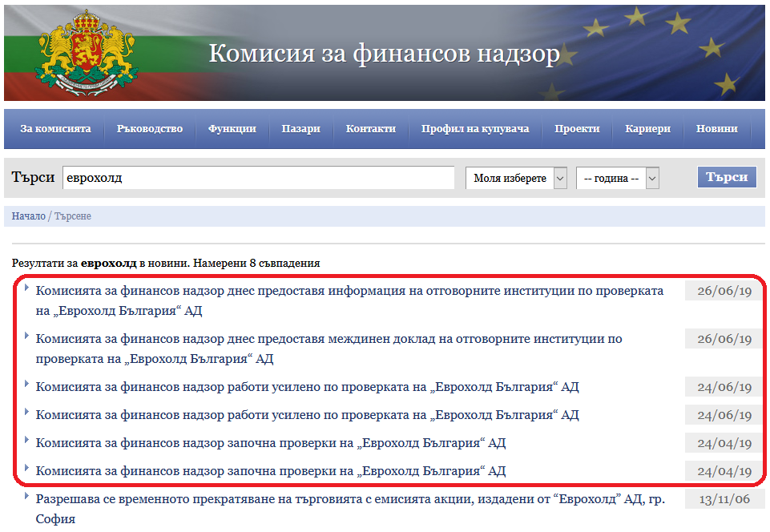
Task: Click the date 26/06/19 next to 'предоставя информация'
Action: coord(724,291)
